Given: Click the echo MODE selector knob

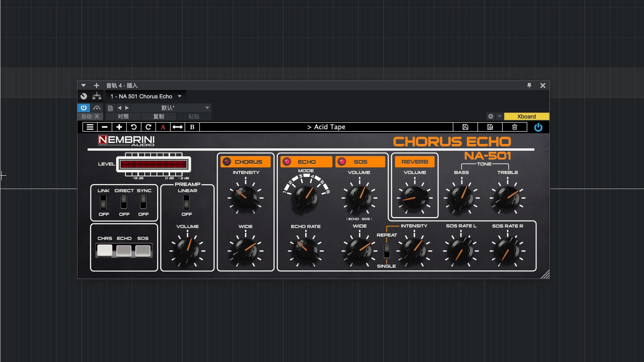Looking at the screenshot, I should (306, 198).
